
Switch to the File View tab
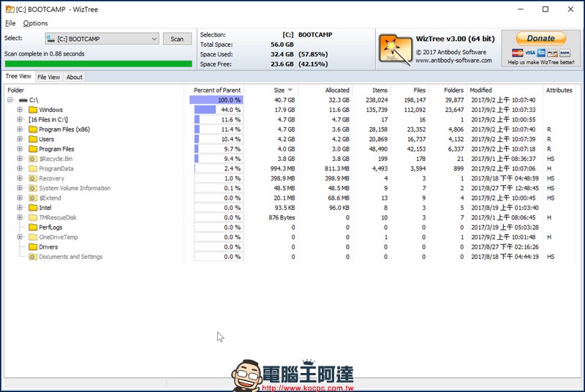pyautogui.click(x=48, y=78)
